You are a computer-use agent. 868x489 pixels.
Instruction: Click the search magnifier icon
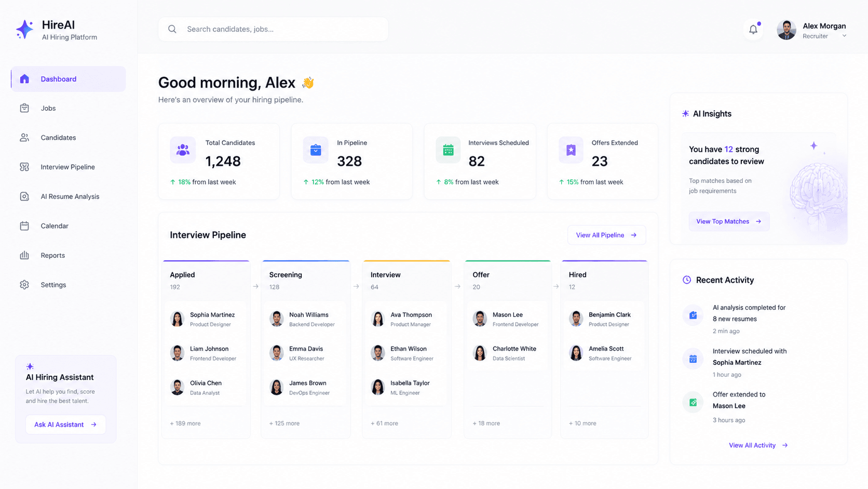tap(172, 29)
